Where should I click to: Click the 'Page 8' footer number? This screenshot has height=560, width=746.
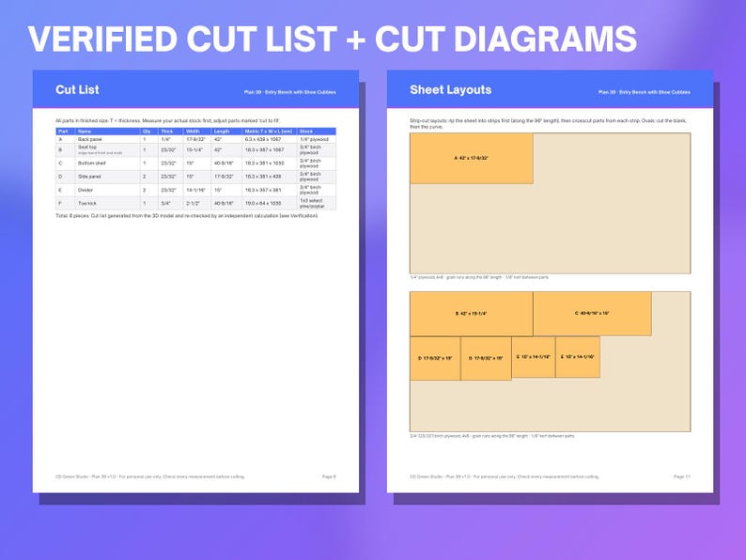(329, 476)
